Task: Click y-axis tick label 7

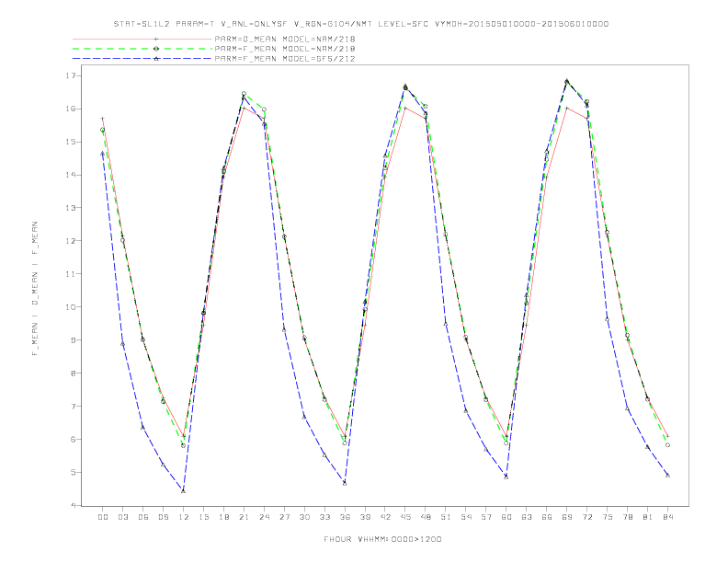Action: pyautogui.click(x=74, y=406)
